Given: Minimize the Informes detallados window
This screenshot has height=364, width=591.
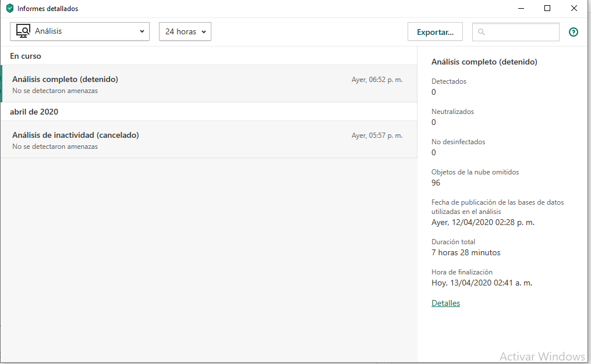Looking at the screenshot, I should (520, 8).
